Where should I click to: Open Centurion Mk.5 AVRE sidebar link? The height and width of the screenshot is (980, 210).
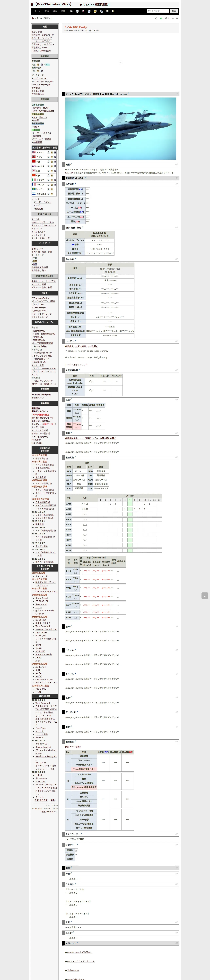[46, 592]
